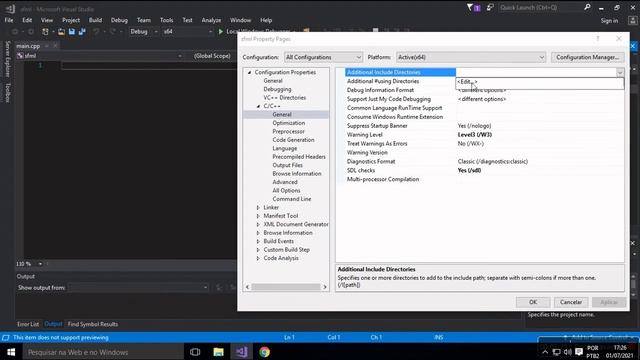
Task: Open the x64 solution platform dropdown
Action: [188, 31]
